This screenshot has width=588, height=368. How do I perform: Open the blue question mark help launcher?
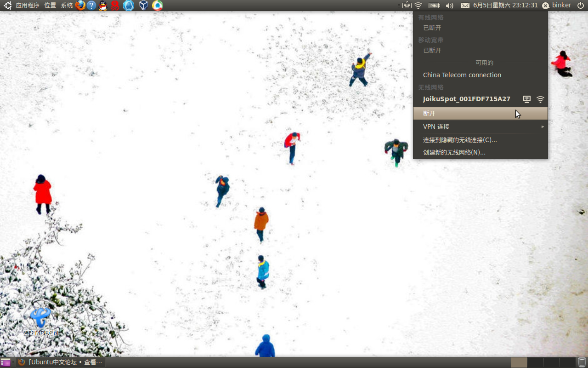tap(91, 6)
